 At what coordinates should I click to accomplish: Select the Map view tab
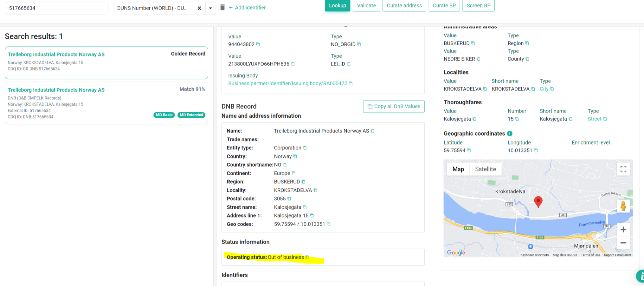[458, 169]
